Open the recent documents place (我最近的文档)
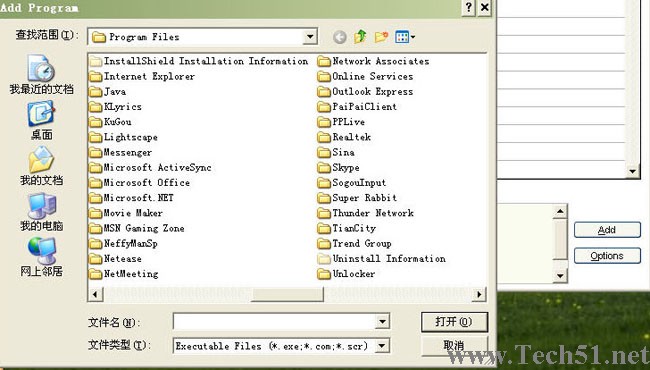The width and height of the screenshot is (650, 370). click(x=41, y=75)
